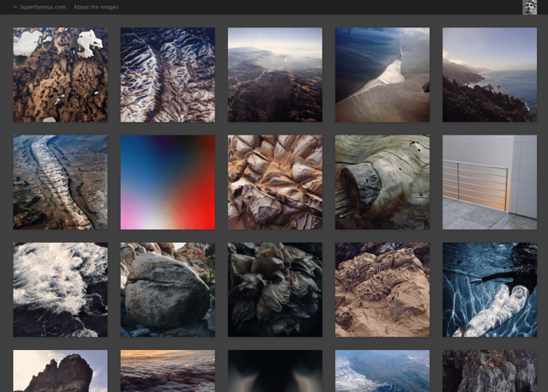Image resolution: width=548 pixels, height=392 pixels.
Task: Open the sunset above clouds thumbnail
Action: pyautogui.click(x=168, y=371)
